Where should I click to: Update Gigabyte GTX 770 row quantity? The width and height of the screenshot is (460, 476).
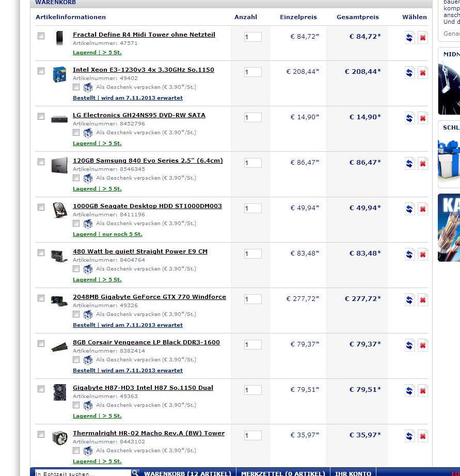tap(409, 300)
